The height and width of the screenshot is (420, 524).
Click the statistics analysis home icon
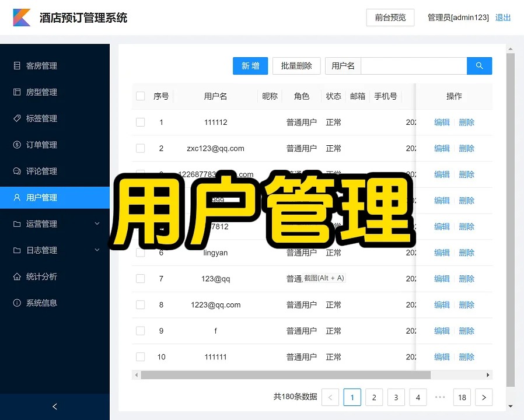pos(17,276)
